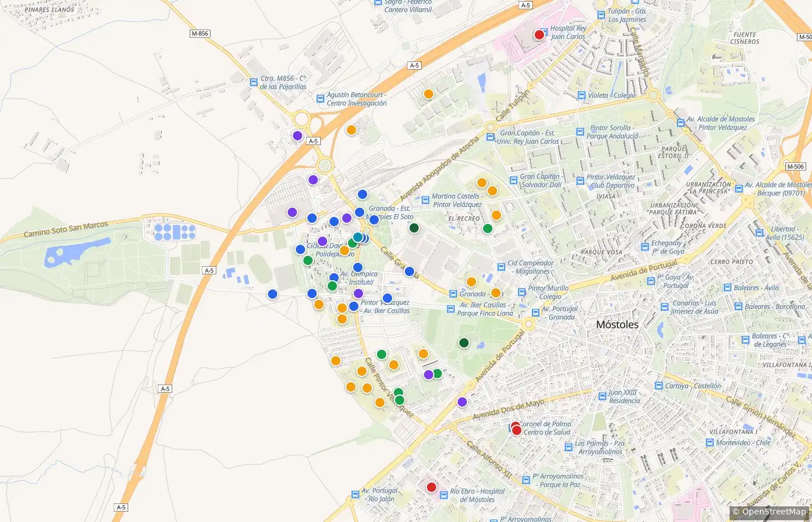Screen dimensions: 812x522
Task: Click the Baleares - Ávila bus stop icon
Action: tap(727, 288)
